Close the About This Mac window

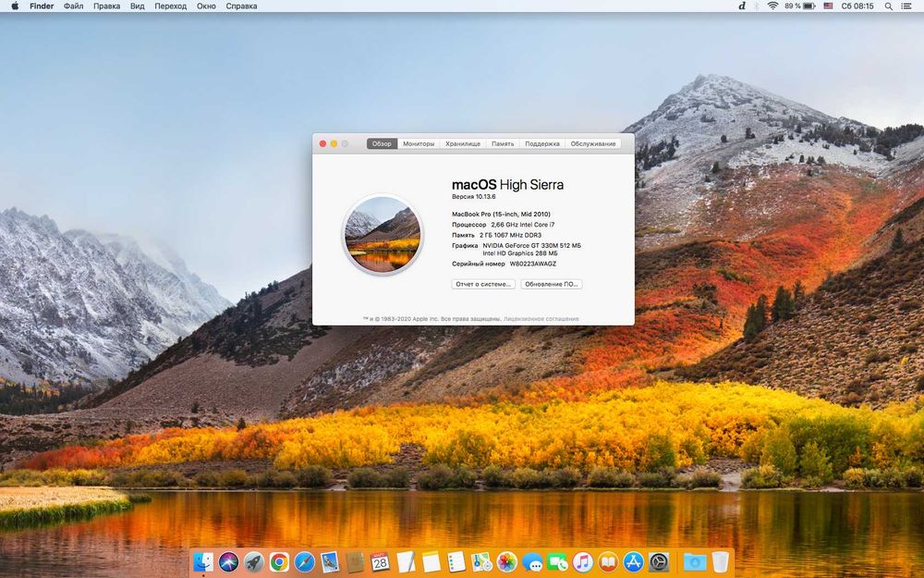[x=322, y=143]
